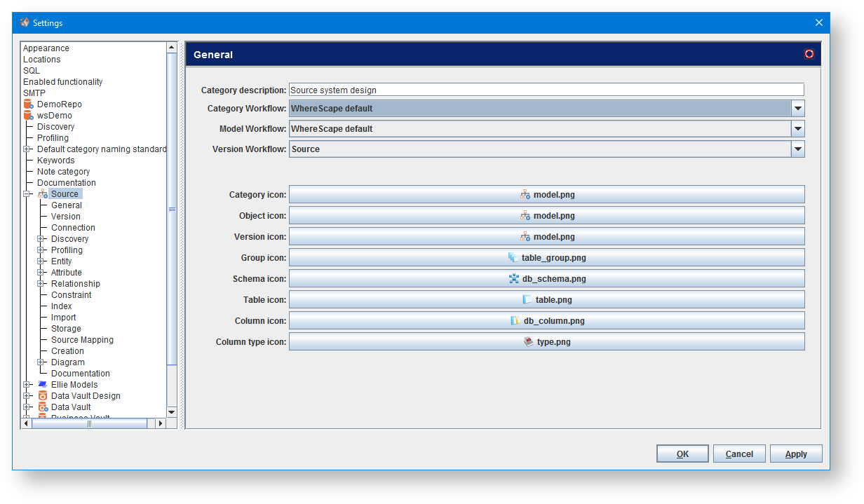
Task: Click the Ellie Models icon in tree
Action: pyautogui.click(x=42, y=385)
